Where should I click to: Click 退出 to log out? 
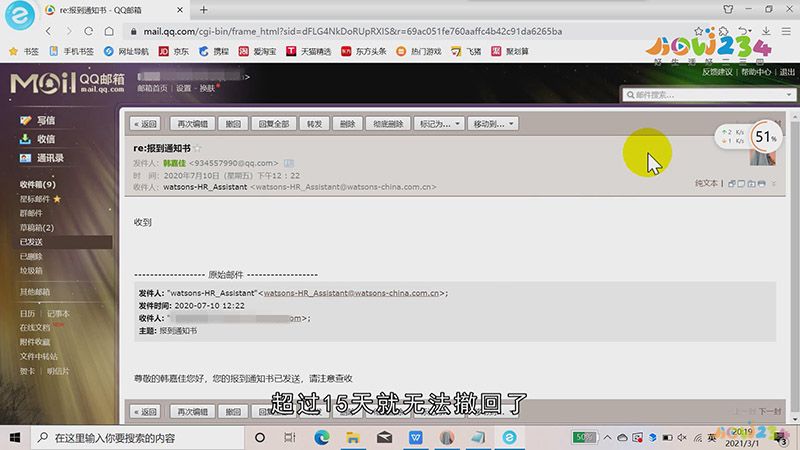coord(787,72)
